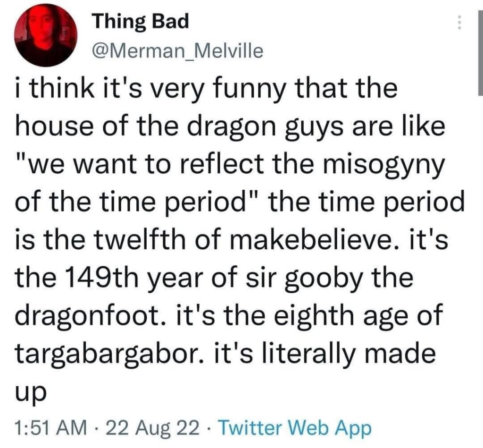Click the 1:51 AM timestamp
The height and width of the screenshot is (448, 483).
[50, 428]
